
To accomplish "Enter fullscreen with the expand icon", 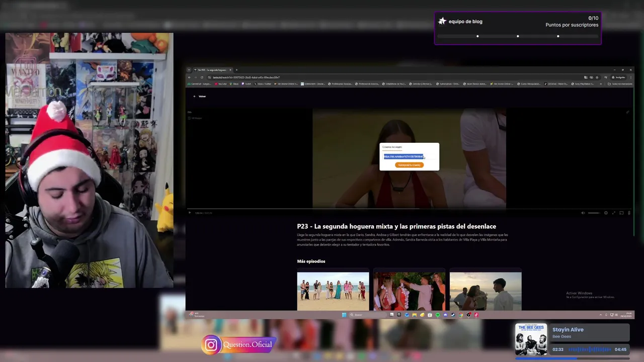I will coord(614,213).
